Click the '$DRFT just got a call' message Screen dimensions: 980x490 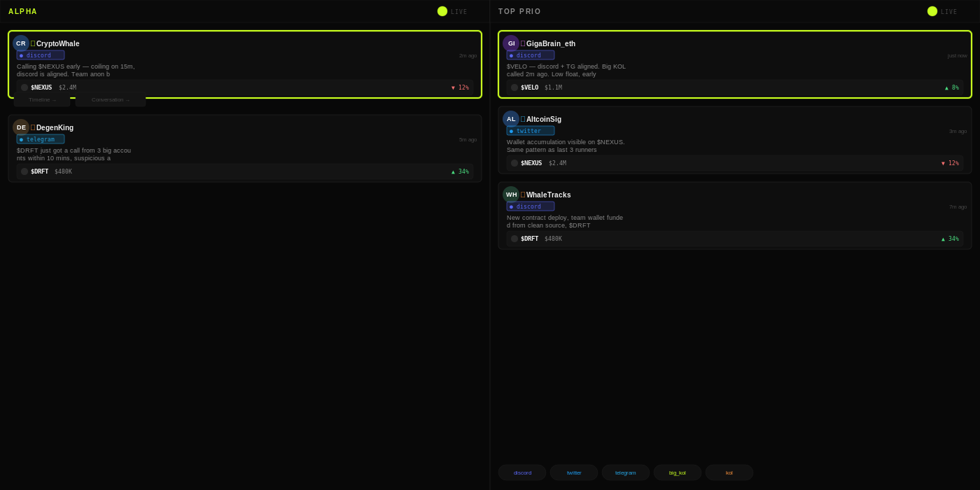74,154
